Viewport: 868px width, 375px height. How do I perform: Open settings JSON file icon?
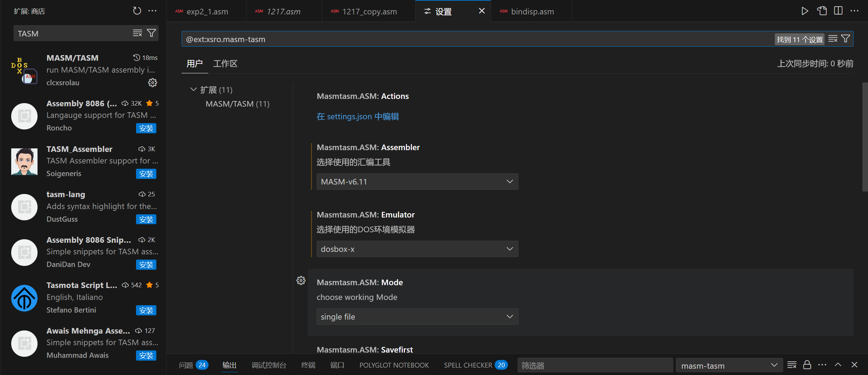[822, 11]
